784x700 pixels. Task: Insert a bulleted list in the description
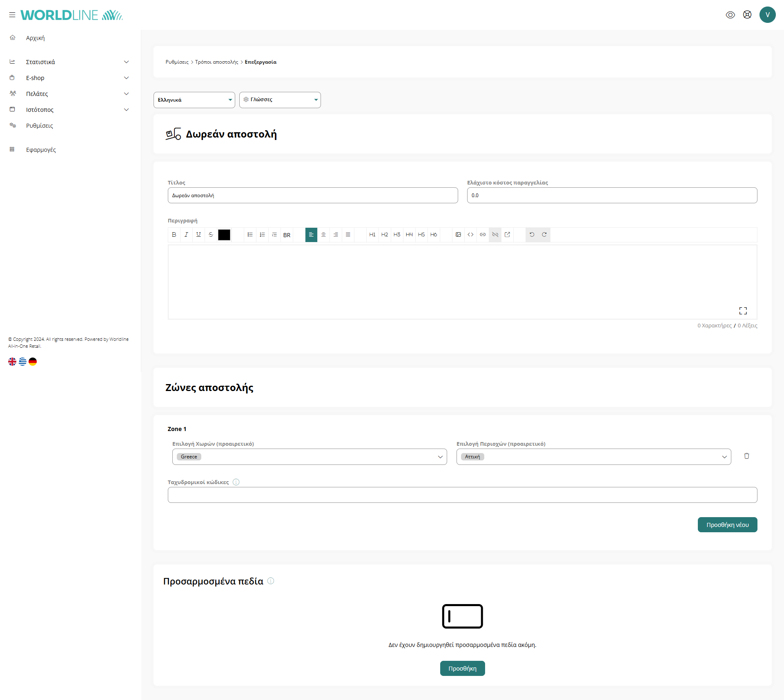pos(250,235)
